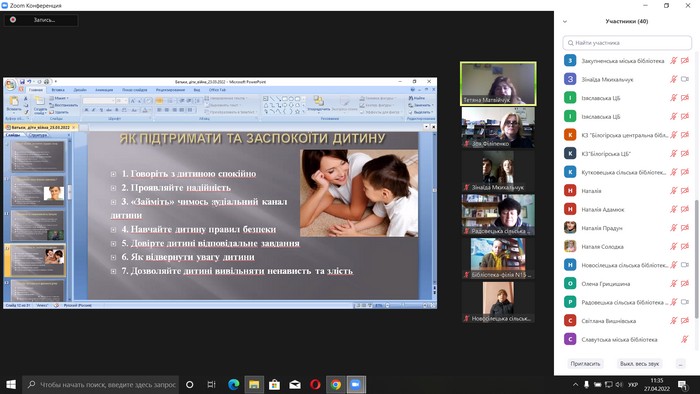Click camera icon next to Зінаїда Михальчук

pos(685,79)
